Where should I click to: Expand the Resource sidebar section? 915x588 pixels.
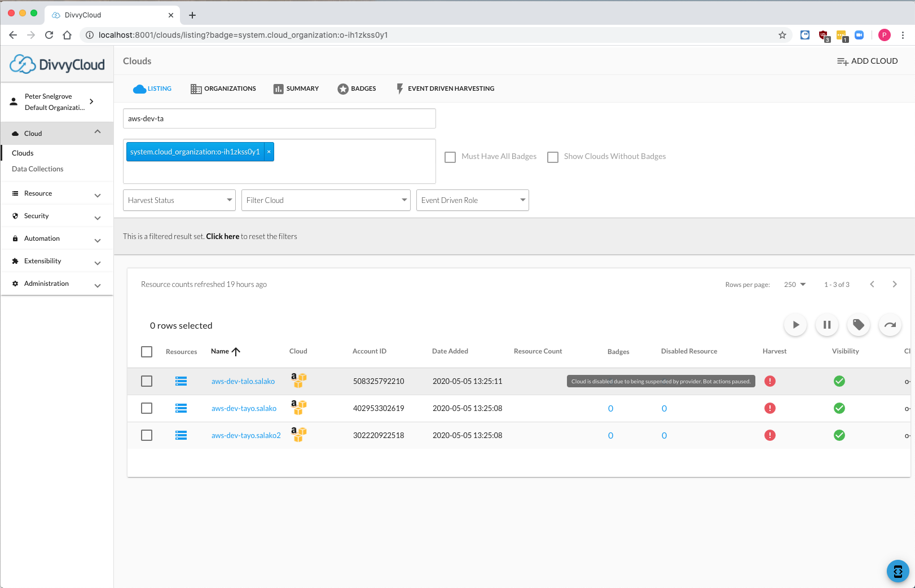point(57,193)
